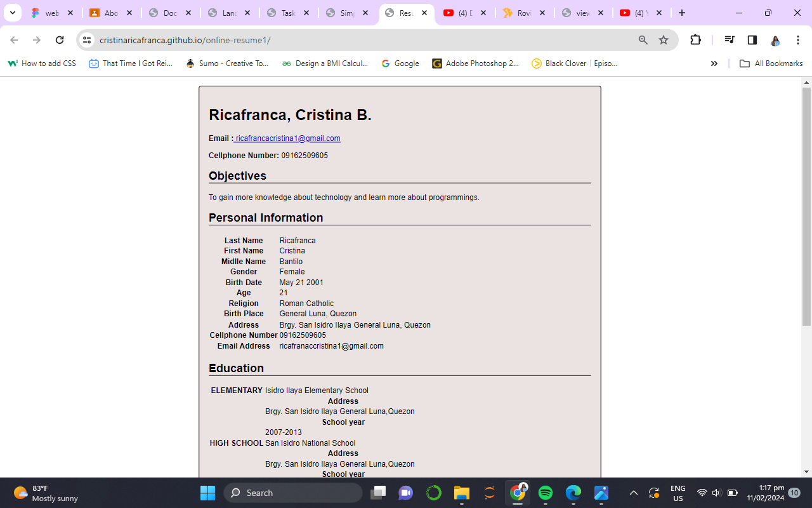
Task: Switch to the 'Simp' tab
Action: point(347,13)
